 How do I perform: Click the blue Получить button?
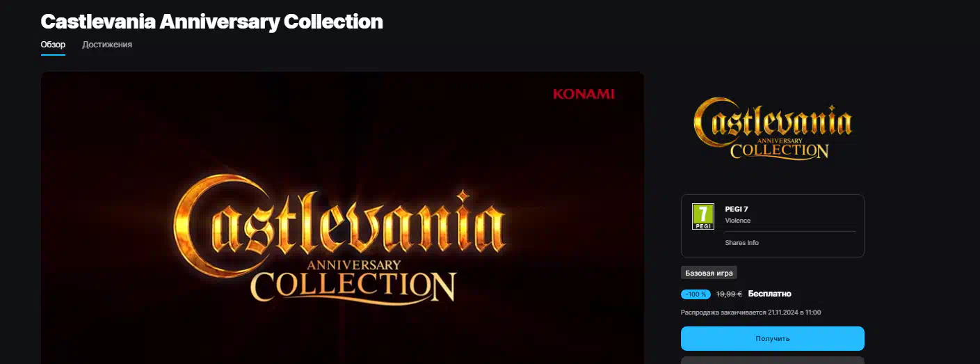pyautogui.click(x=772, y=338)
